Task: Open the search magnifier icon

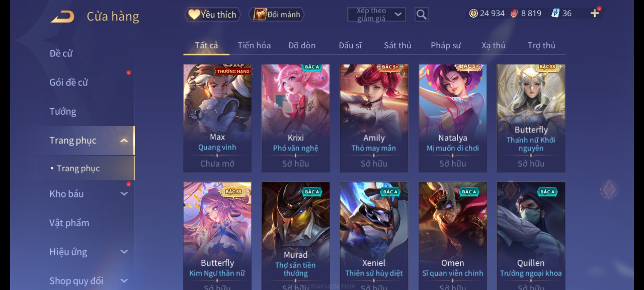Action: (421, 15)
